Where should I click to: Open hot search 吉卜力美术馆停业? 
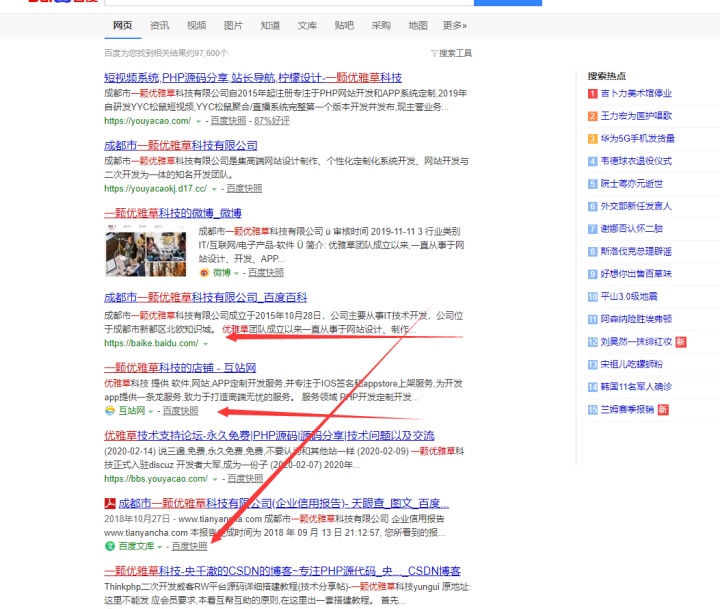pyautogui.click(x=636, y=94)
